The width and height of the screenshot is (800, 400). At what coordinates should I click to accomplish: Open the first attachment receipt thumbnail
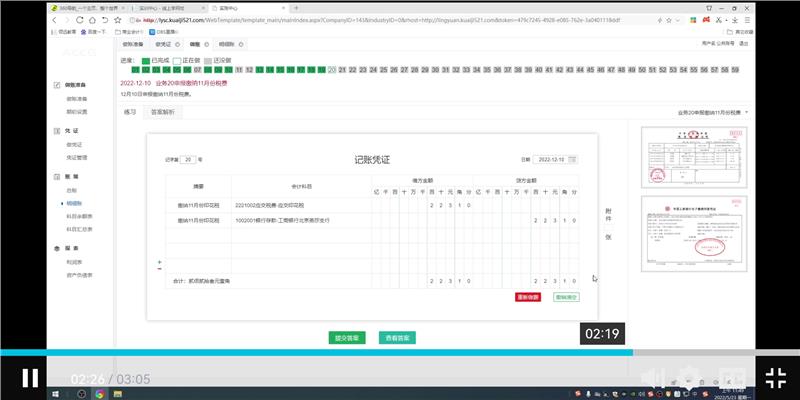click(673, 157)
